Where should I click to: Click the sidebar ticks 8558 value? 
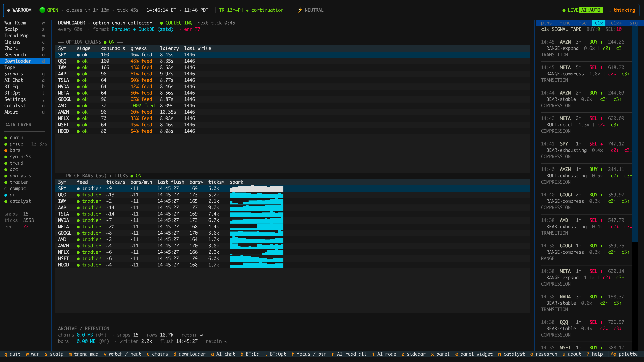click(29, 220)
